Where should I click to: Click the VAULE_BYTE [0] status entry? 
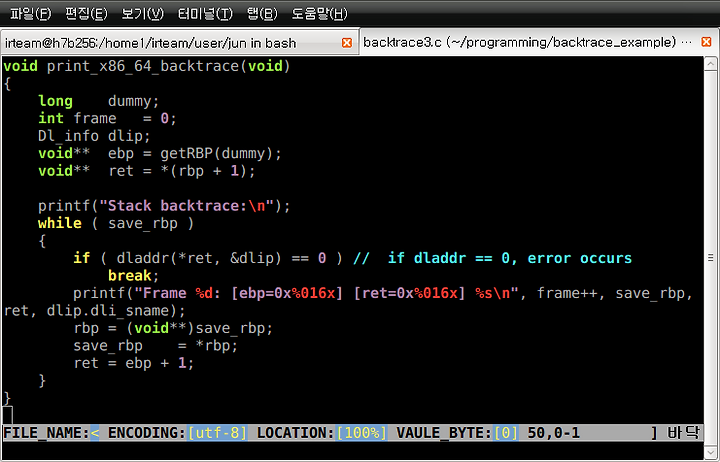(x=457, y=433)
